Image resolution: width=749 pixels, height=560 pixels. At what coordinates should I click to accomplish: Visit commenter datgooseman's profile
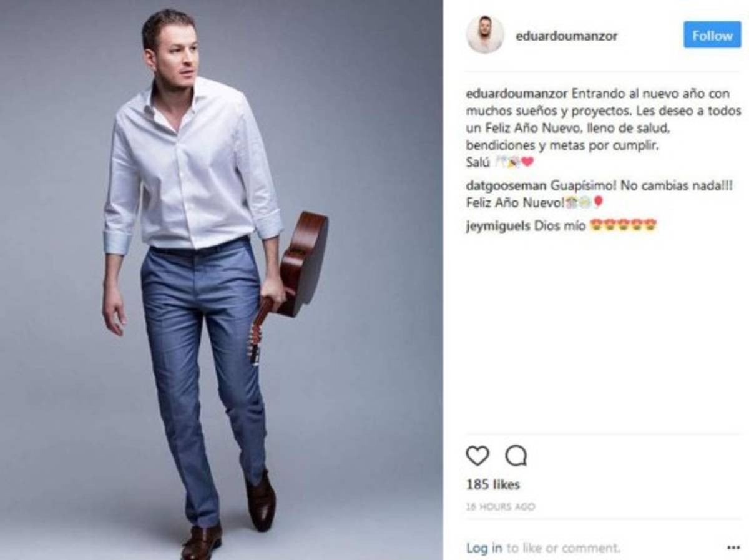pos(507,186)
